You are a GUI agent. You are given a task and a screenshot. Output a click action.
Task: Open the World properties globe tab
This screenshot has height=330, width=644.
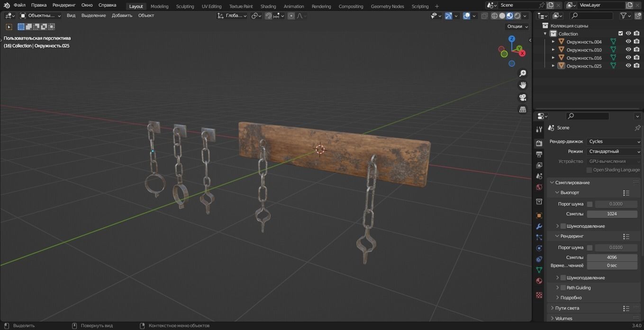pos(539,187)
